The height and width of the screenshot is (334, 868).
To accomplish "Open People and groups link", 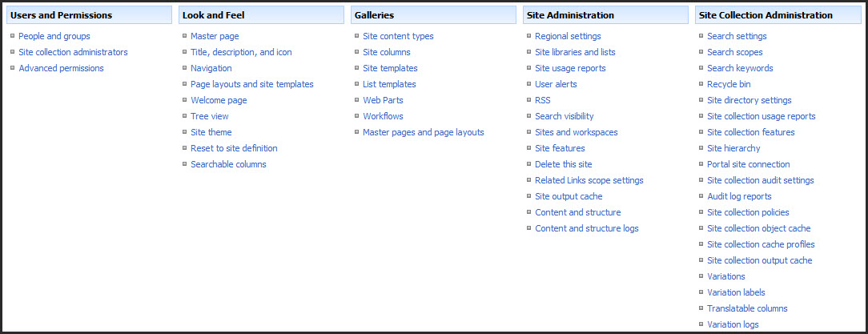I will click(x=54, y=36).
